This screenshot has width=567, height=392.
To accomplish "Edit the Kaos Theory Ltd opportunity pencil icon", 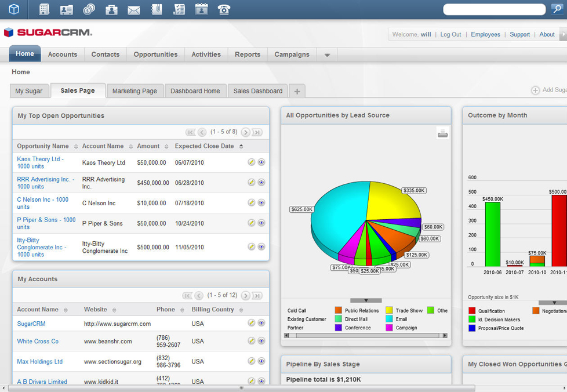I will click(x=251, y=162).
